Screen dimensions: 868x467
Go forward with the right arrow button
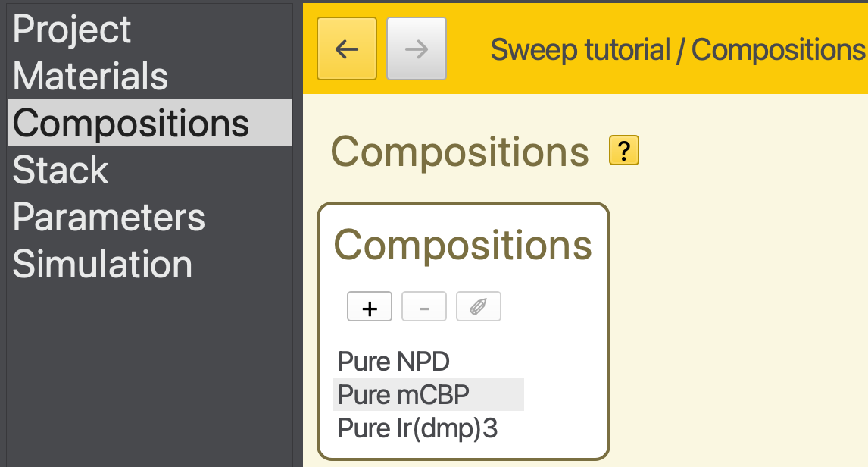click(416, 49)
